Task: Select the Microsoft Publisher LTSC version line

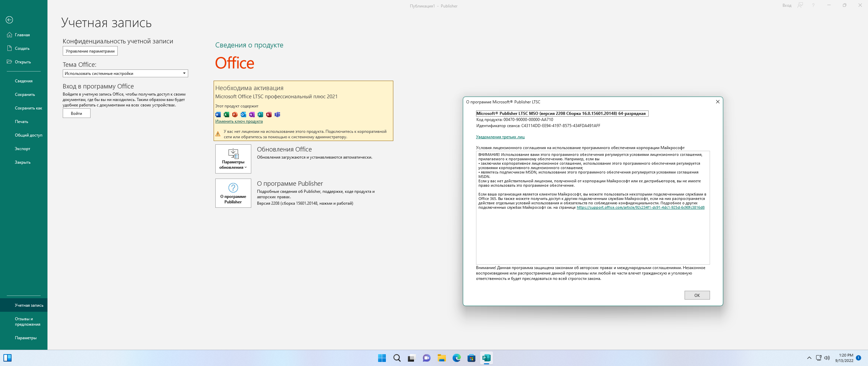Action: click(562, 114)
